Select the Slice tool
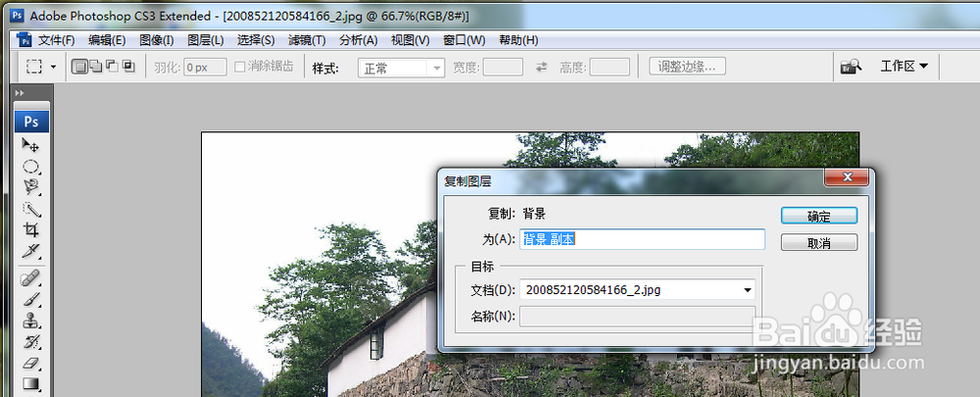 click(31, 251)
